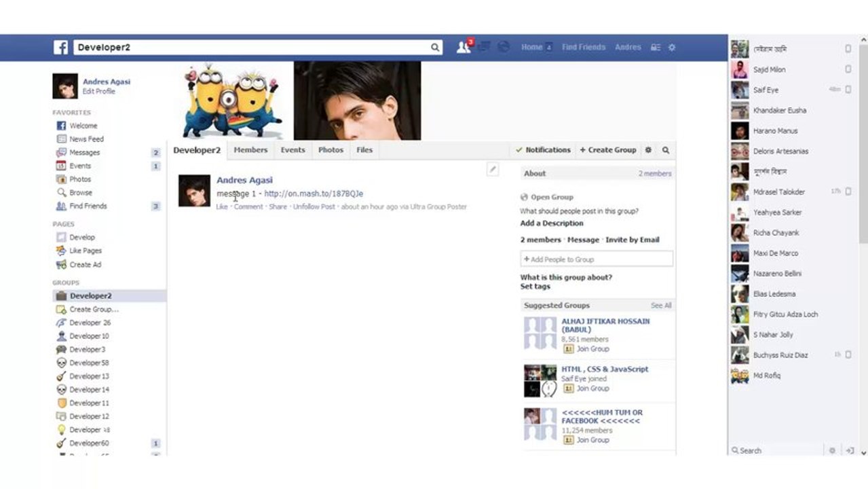Click Create Group button

click(x=608, y=150)
